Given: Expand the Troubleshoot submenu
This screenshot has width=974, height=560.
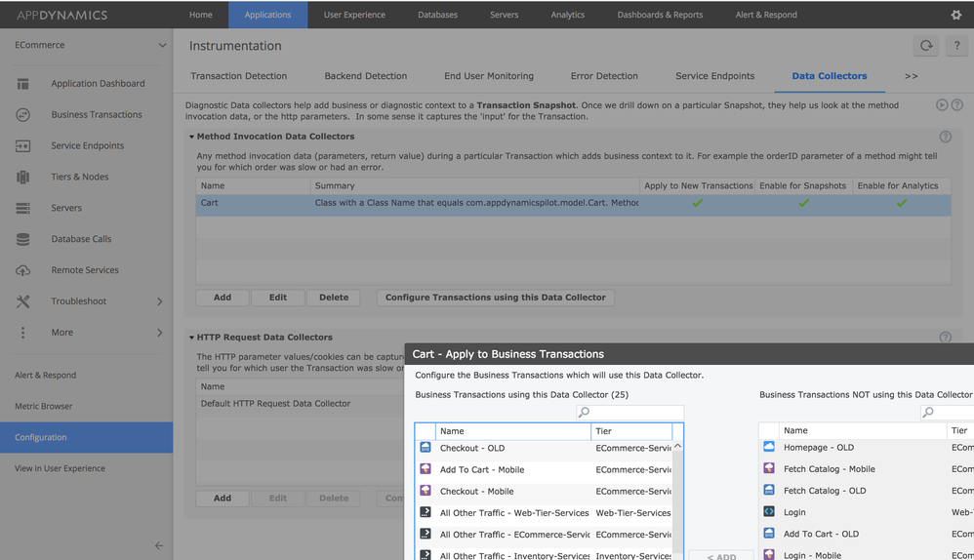Looking at the screenshot, I should pos(159,301).
